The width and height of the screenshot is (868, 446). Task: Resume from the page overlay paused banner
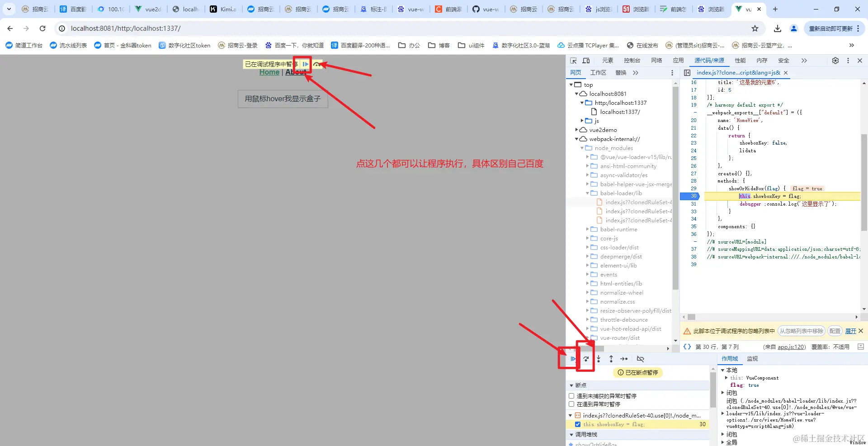coord(306,64)
